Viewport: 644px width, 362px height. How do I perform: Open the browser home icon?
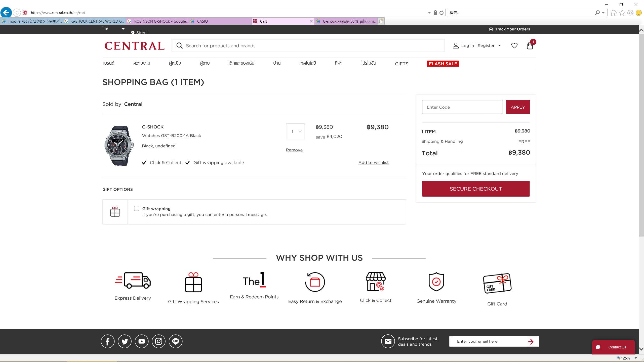[614, 13]
